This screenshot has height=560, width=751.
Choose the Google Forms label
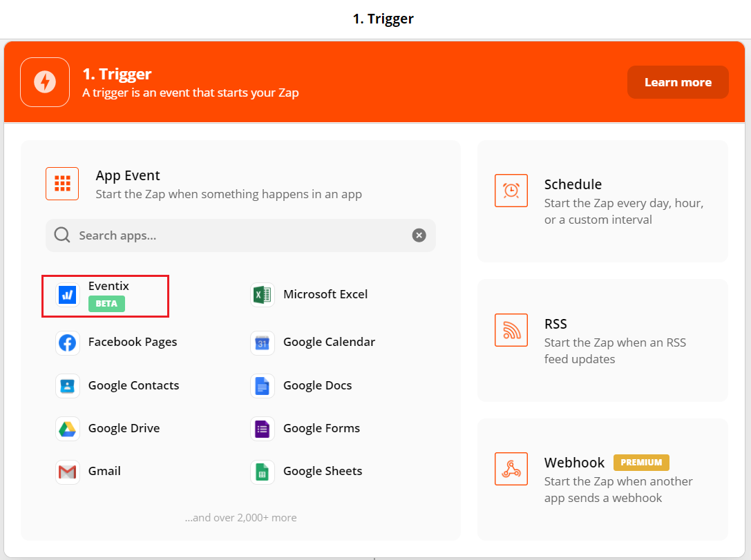point(322,428)
